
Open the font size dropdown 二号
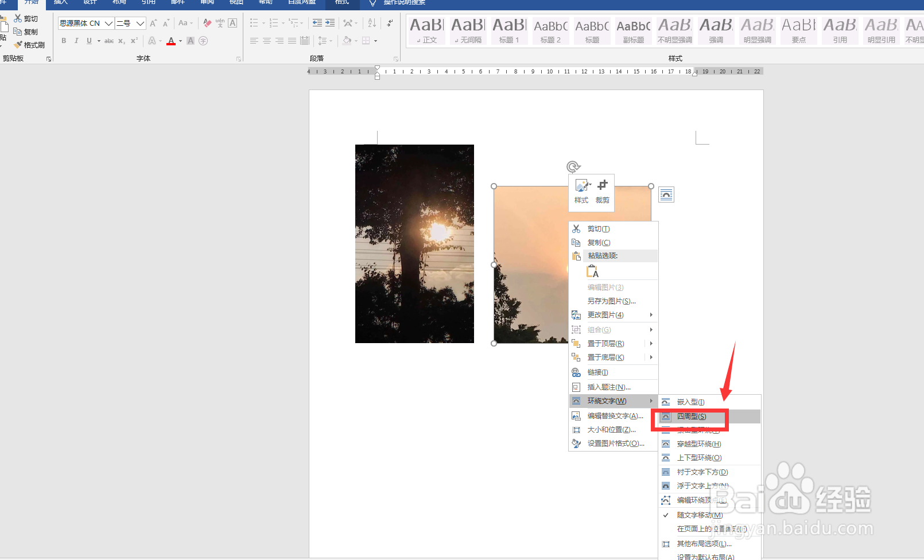[140, 23]
